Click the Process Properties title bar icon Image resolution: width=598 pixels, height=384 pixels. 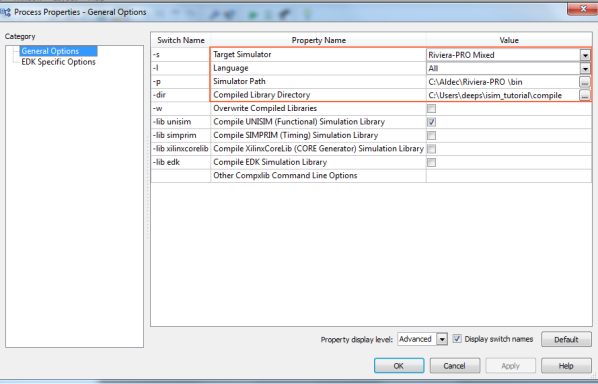tap(5, 12)
